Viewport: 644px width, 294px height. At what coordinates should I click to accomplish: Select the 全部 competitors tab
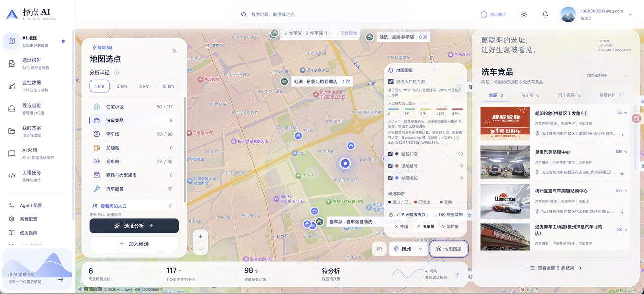(x=496, y=95)
